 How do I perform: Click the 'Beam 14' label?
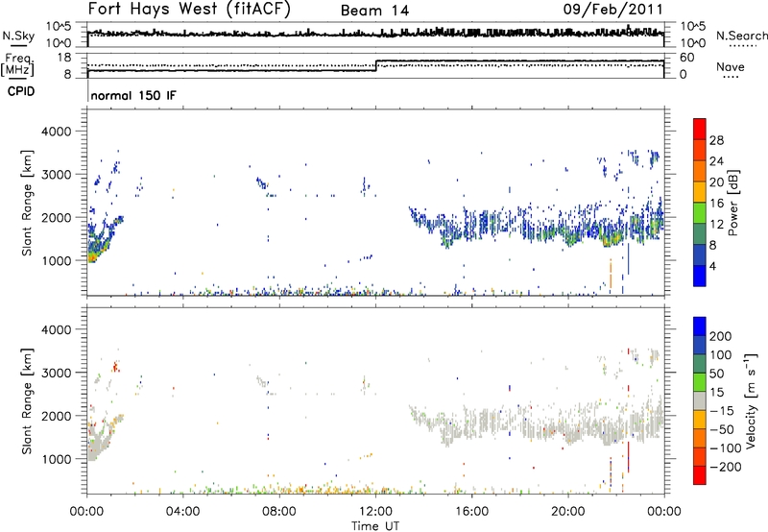(374, 11)
